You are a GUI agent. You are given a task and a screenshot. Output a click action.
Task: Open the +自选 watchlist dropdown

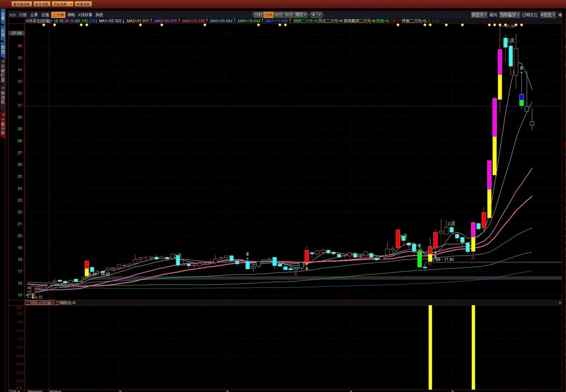coord(548,15)
